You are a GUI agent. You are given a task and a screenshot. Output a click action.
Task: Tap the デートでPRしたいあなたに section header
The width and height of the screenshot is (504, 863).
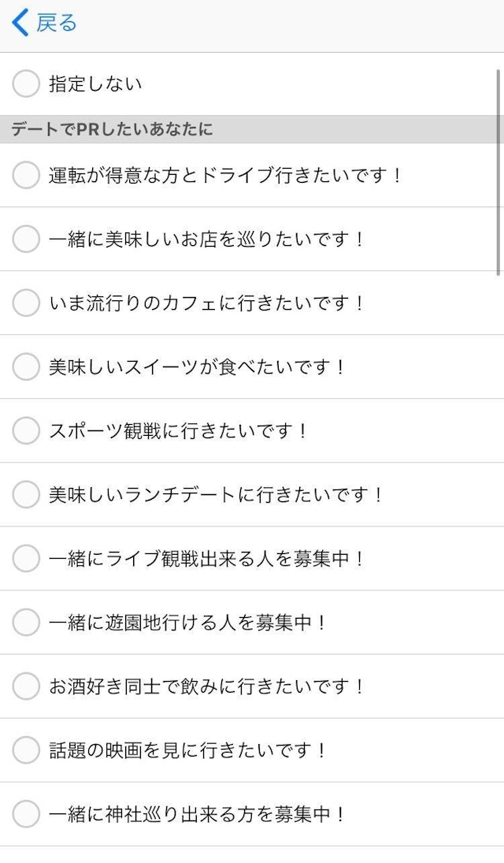pos(112,129)
